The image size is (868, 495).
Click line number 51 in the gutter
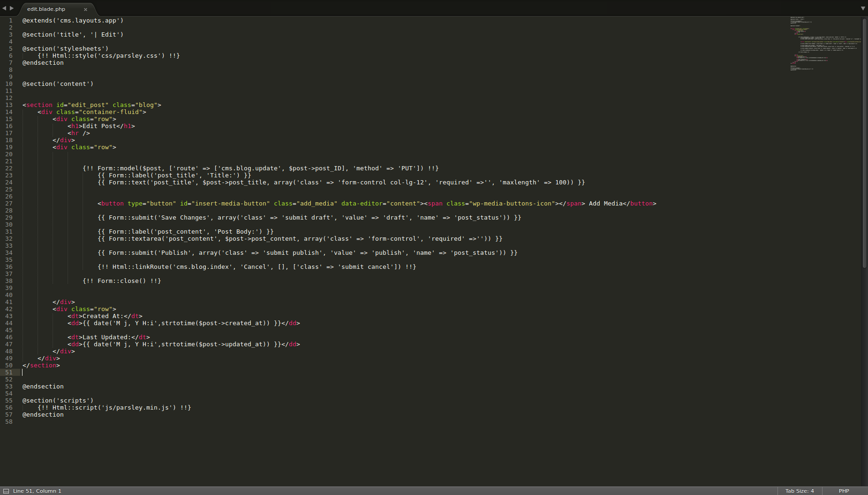(x=9, y=373)
